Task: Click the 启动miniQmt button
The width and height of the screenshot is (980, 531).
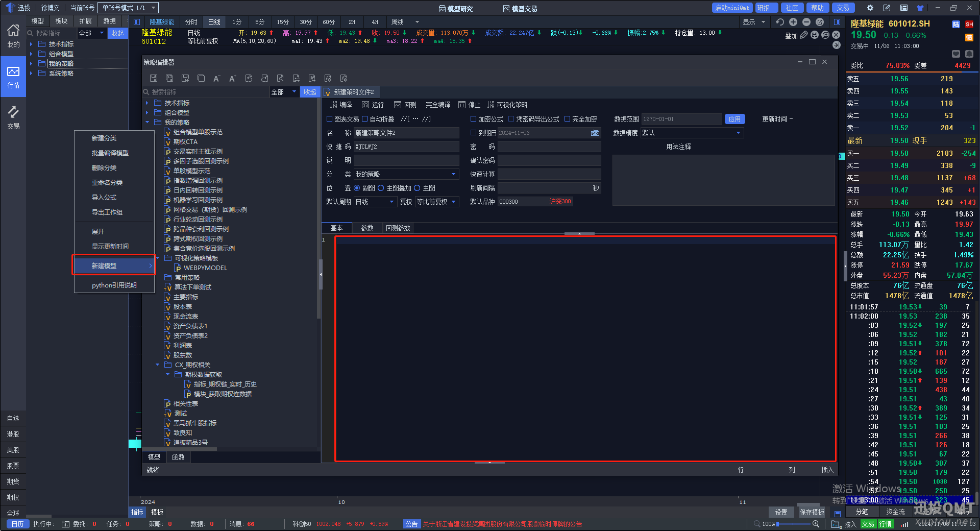Action: [x=732, y=8]
